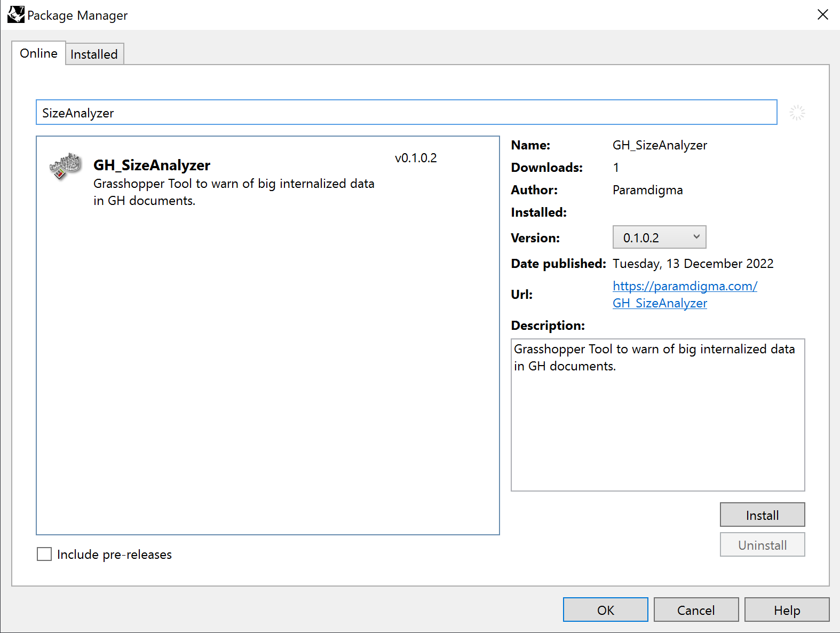The image size is (840, 633).
Task: Switch to the Installed tab
Action: coord(94,54)
